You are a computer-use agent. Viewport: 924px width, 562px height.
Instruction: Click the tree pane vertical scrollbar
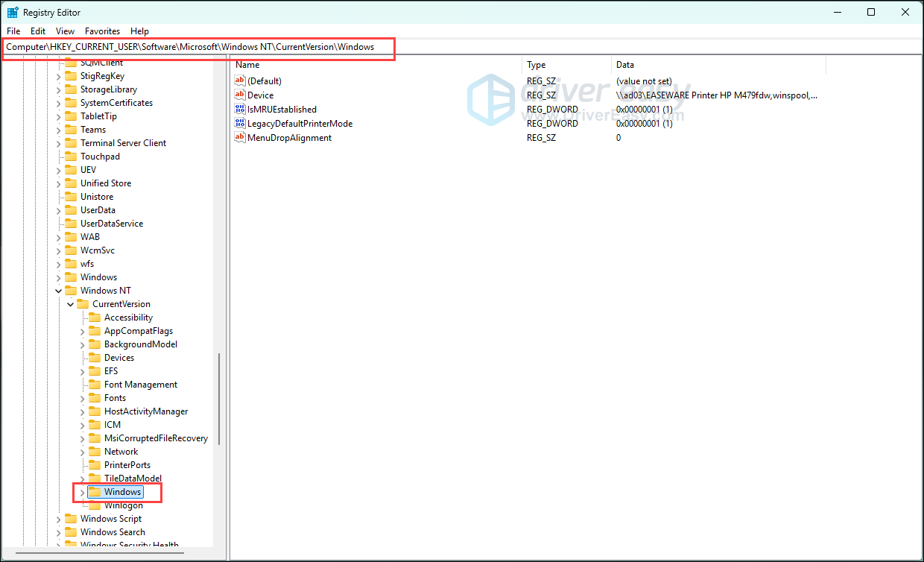point(219,399)
